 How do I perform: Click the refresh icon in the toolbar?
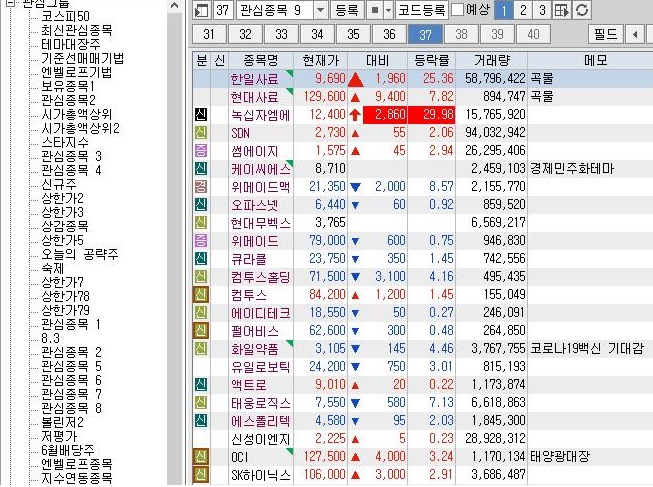pyautogui.click(x=582, y=10)
